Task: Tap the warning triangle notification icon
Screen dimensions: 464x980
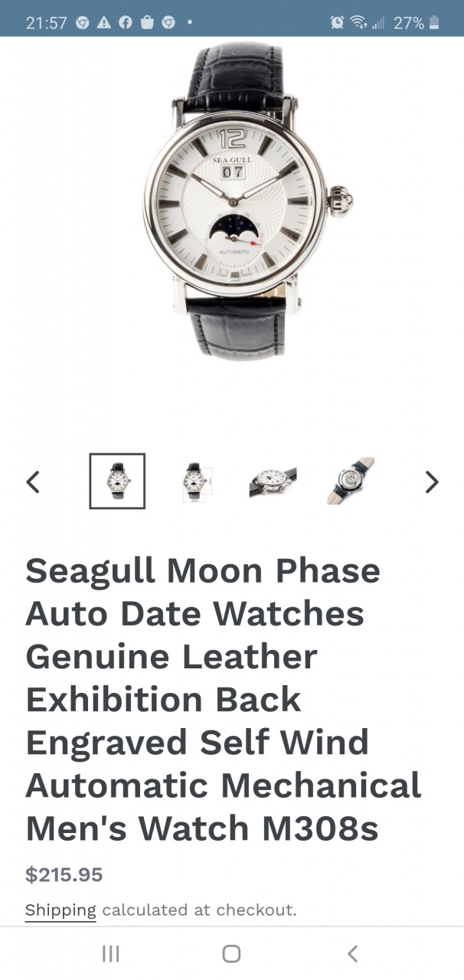Action: tap(104, 23)
